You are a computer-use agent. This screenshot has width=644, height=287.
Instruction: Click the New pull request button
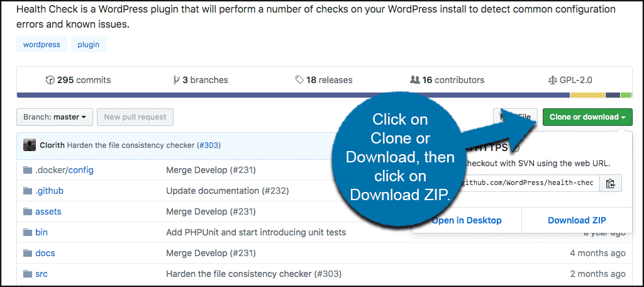(x=135, y=117)
